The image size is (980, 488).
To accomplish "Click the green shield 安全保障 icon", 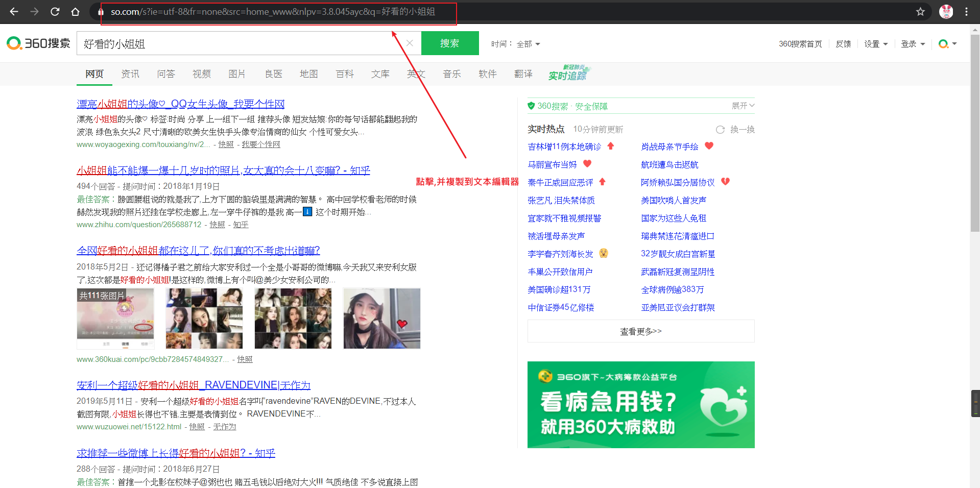I will 531,106.
